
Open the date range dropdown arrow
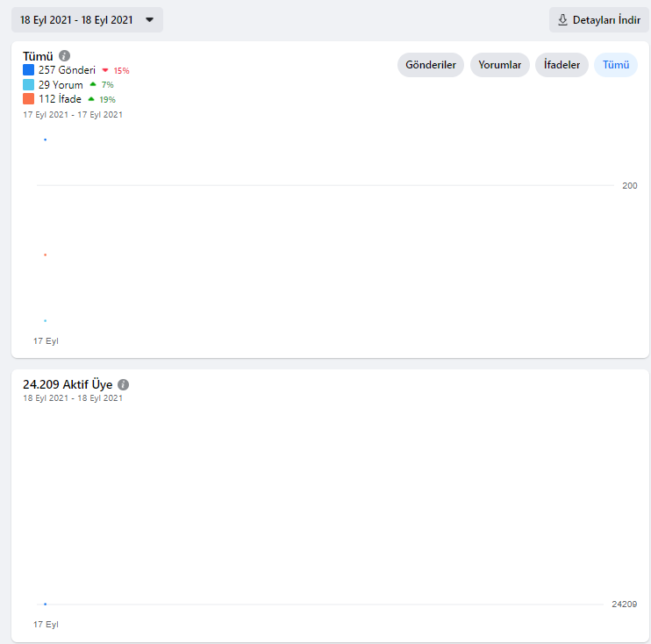[149, 20]
